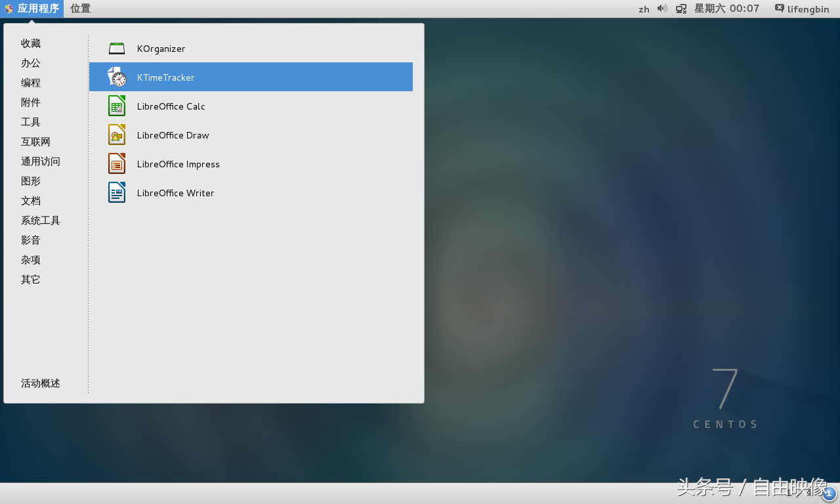
Task: Launch LibreOffice Impress entry
Action: pos(251,163)
